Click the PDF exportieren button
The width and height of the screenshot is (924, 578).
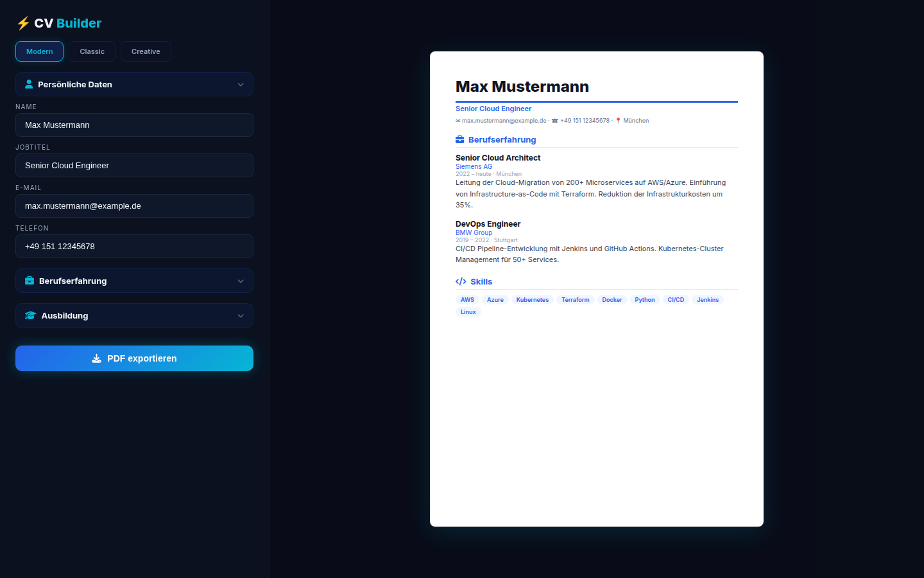134,358
